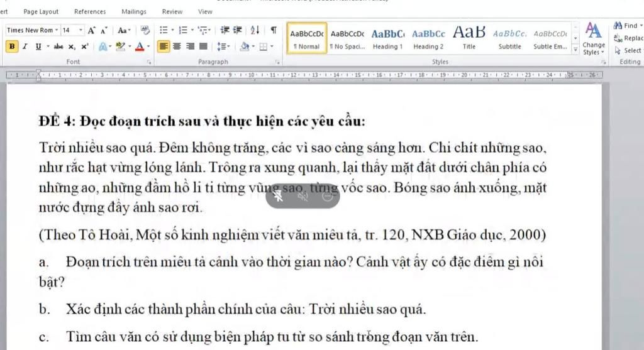Switch to the References tab
Viewport: 644px width, 350px height.
point(90,11)
